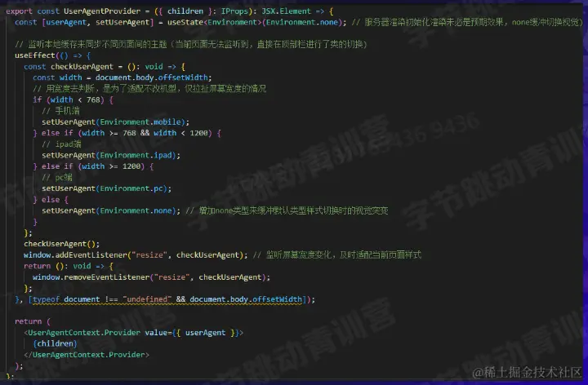Click 'setUserAgent(Environment.none)' inside else block
This screenshot has height=385, width=588.
[x=111, y=210]
